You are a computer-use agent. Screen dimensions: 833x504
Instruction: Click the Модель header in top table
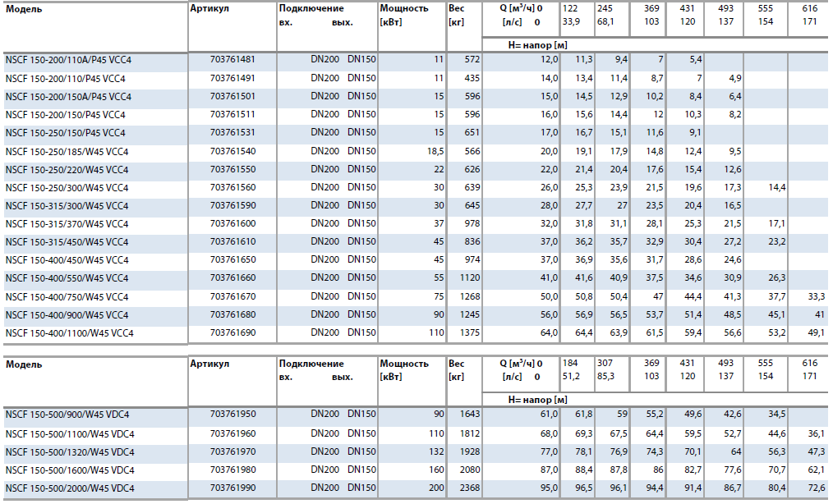coord(25,9)
